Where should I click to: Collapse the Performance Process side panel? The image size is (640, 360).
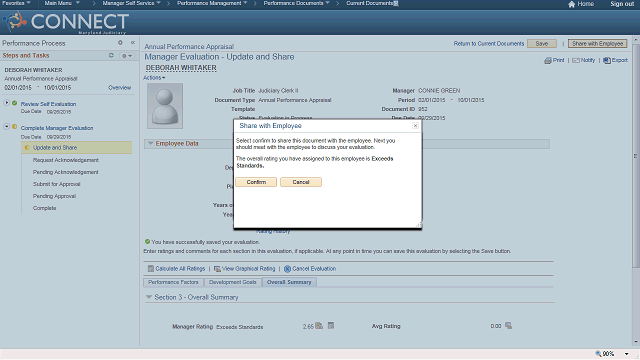[133, 42]
